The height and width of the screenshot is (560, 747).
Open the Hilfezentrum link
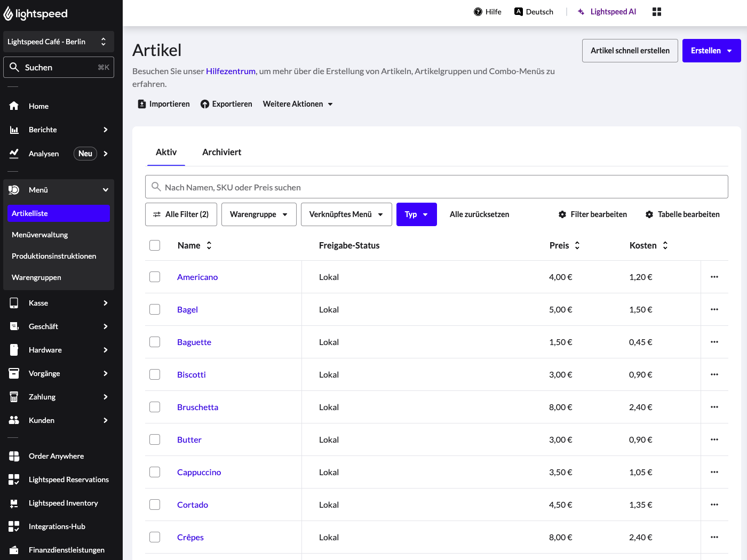[231, 71]
